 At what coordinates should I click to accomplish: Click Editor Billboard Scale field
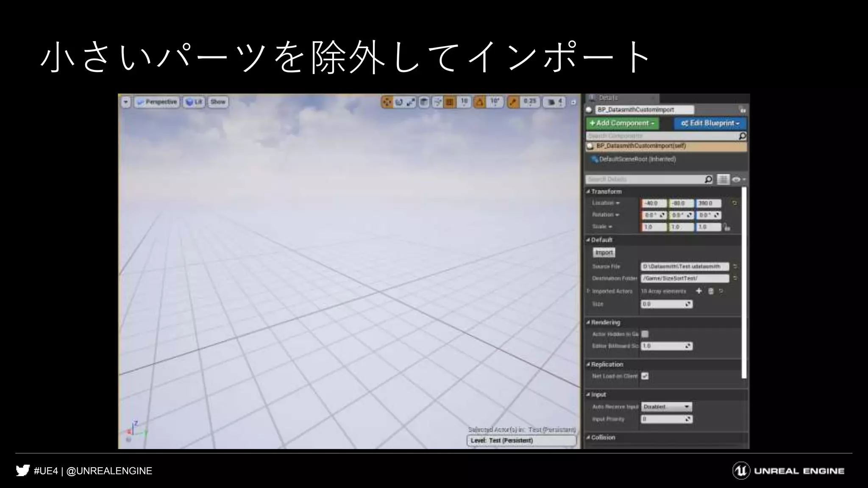coord(666,346)
